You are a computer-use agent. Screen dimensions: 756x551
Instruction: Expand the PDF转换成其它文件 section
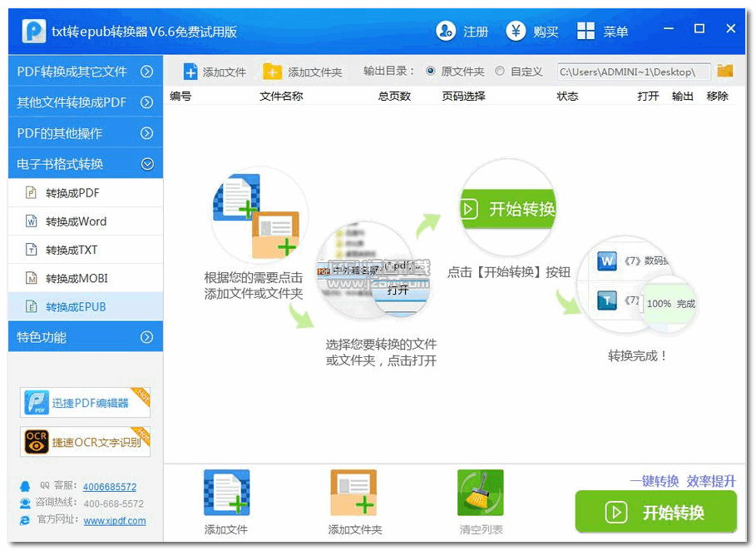pyautogui.click(x=86, y=72)
